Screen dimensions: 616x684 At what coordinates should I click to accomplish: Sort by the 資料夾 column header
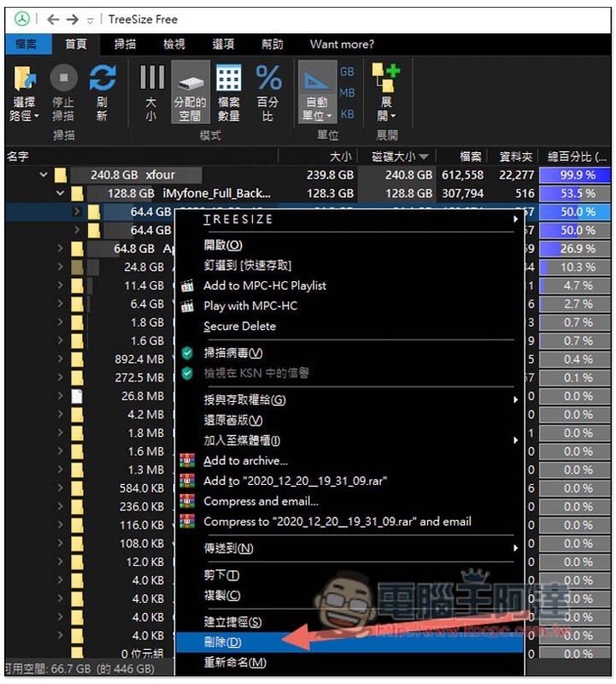(x=513, y=156)
